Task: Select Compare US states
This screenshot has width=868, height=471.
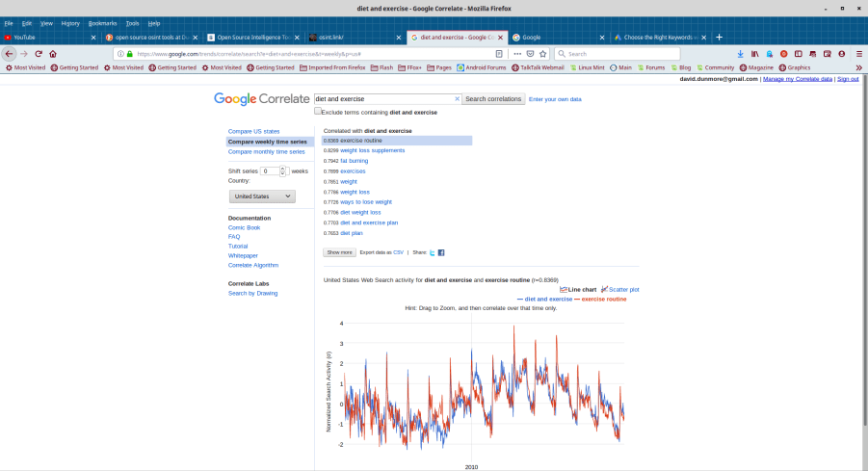Action: coord(253,131)
